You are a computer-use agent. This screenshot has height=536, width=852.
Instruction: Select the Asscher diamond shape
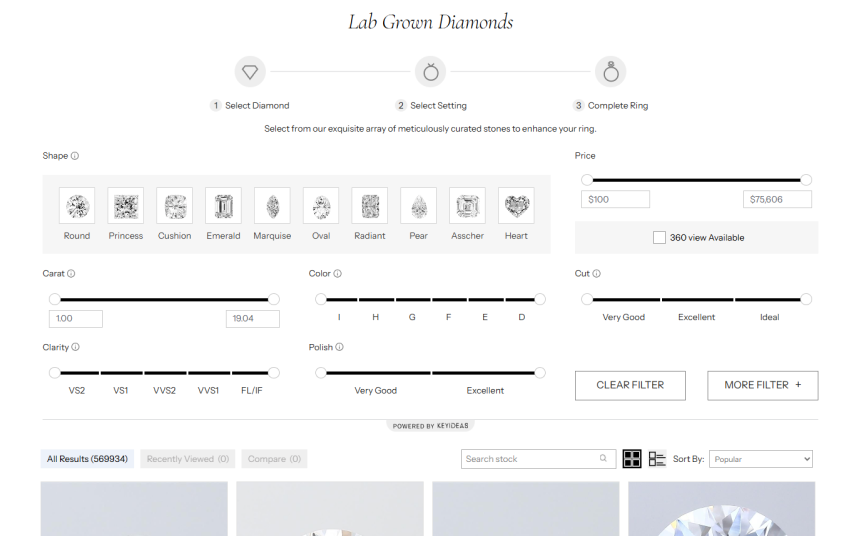tap(467, 205)
